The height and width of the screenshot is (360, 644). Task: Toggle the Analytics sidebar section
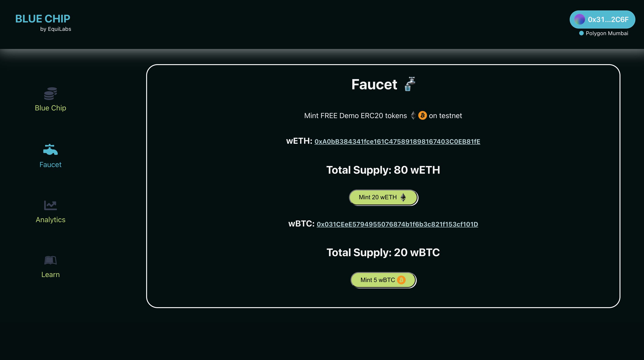(x=50, y=212)
